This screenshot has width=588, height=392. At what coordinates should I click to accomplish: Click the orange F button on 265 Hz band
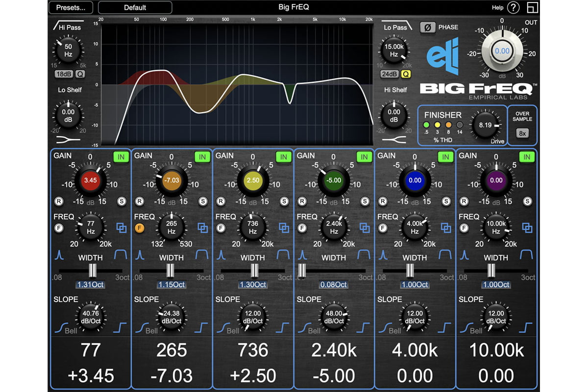point(140,228)
